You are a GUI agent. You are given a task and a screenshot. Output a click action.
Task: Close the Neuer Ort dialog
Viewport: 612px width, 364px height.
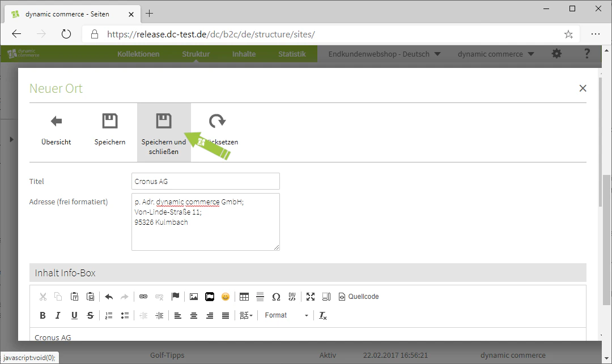tap(583, 88)
